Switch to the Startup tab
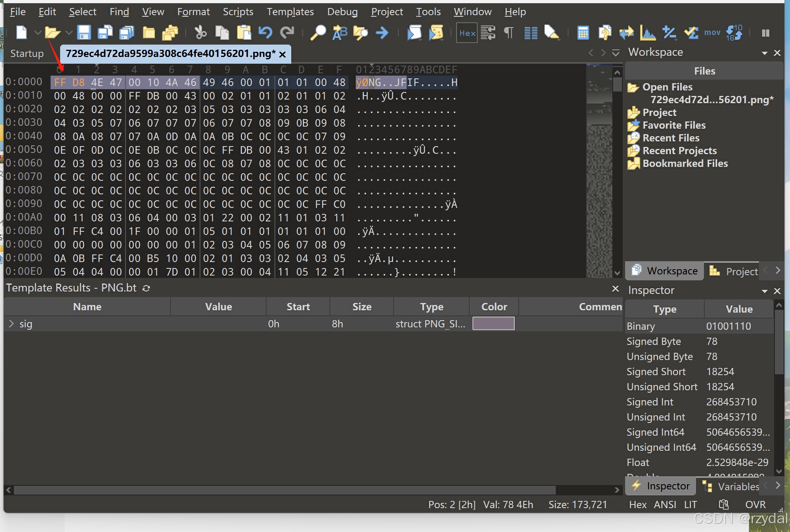Viewport: 790px width, 532px height. pyautogui.click(x=27, y=53)
